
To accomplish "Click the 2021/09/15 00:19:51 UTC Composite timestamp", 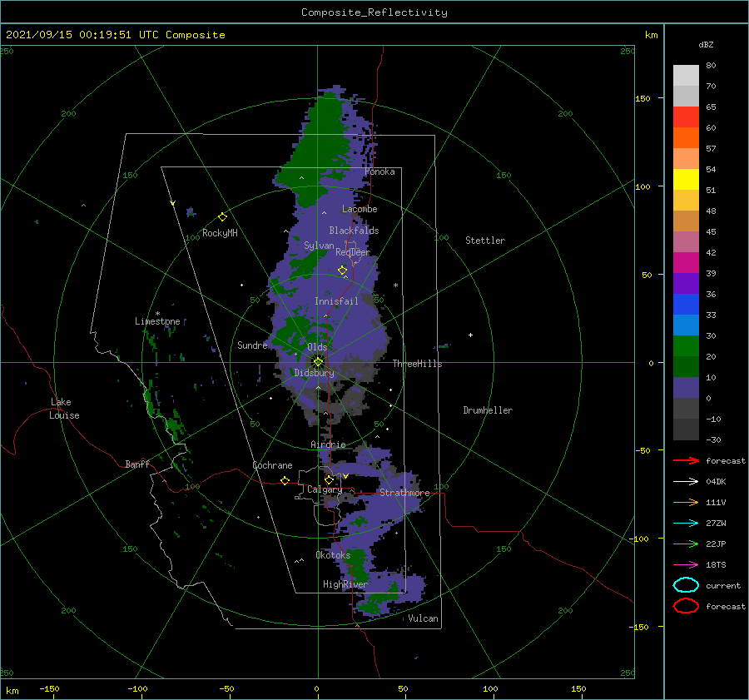I will tap(115, 35).
